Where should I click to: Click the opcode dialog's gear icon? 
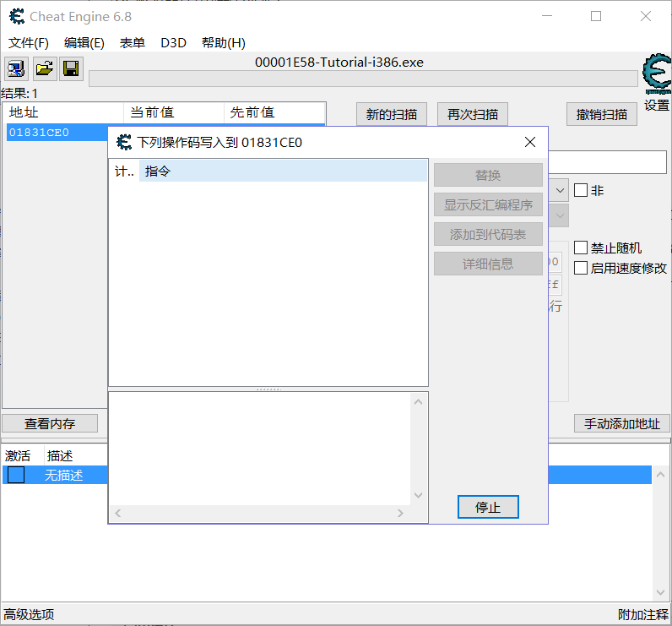[124, 143]
